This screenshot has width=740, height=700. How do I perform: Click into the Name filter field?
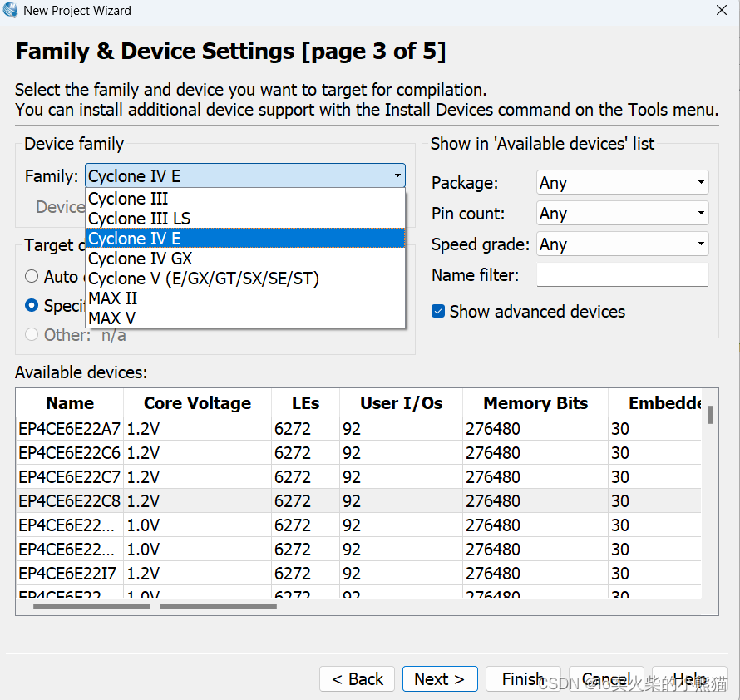[x=622, y=275]
